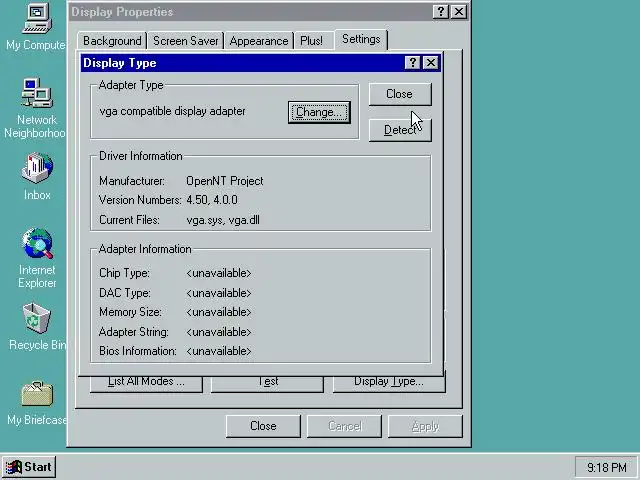Screen dimensions: 640x480
Task: Click Display Type... button in Display Properties
Action: (x=389, y=383)
